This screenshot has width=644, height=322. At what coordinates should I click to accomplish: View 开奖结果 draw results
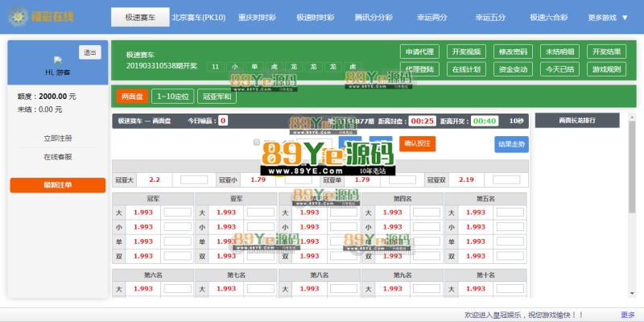[607, 52]
